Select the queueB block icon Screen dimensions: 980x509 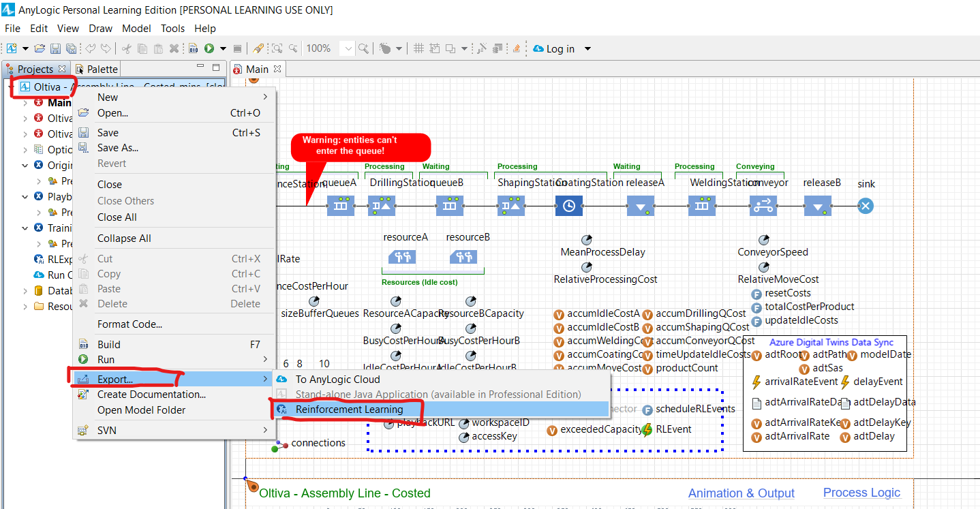click(x=450, y=206)
